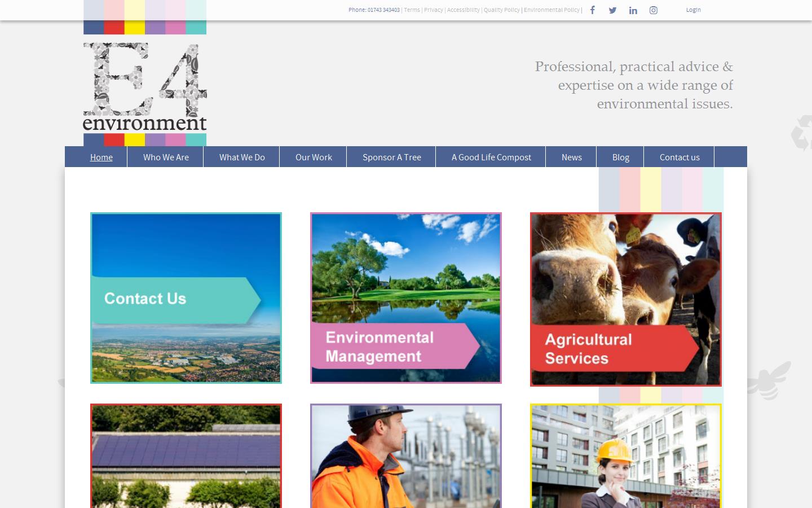Open the E4 Environment Facebook page
812x508 pixels.
pyautogui.click(x=592, y=10)
